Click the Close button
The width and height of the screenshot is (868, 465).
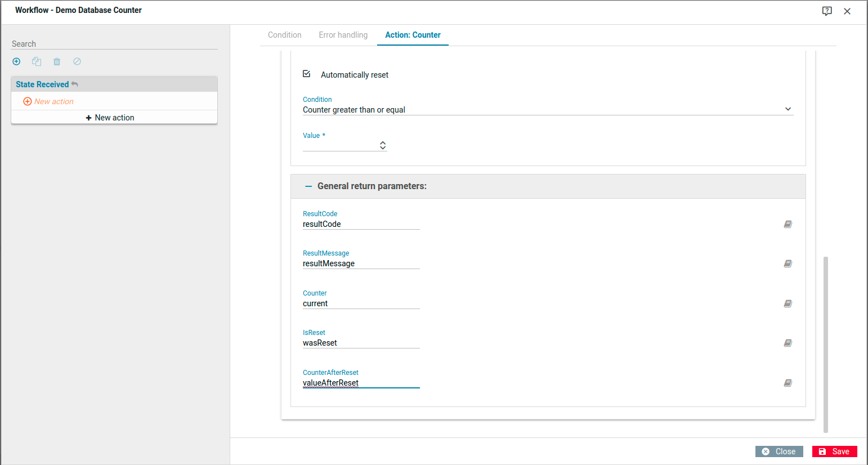779,451
